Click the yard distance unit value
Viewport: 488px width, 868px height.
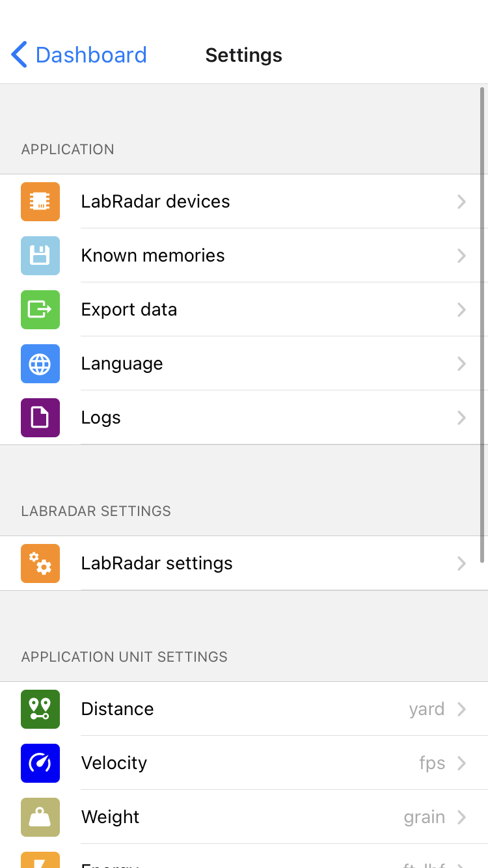tap(427, 709)
